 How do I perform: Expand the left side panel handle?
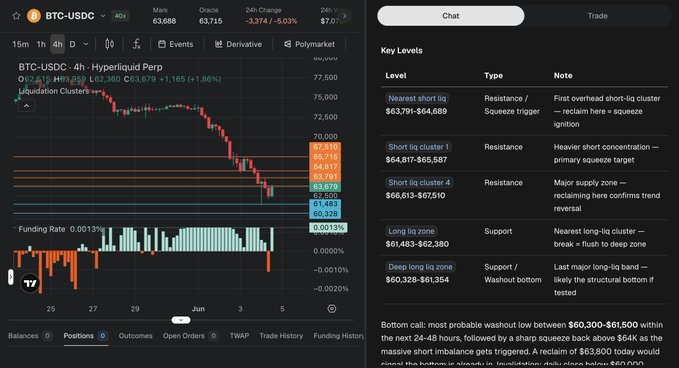click(11, 277)
